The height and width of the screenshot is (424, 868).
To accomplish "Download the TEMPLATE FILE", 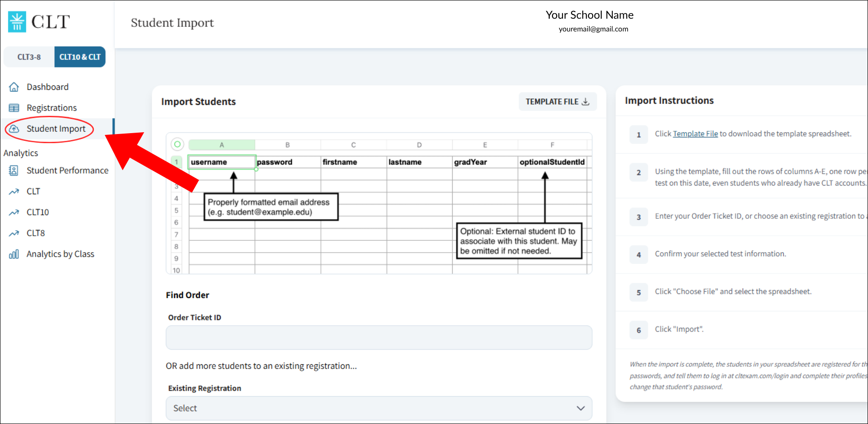I will (x=558, y=102).
